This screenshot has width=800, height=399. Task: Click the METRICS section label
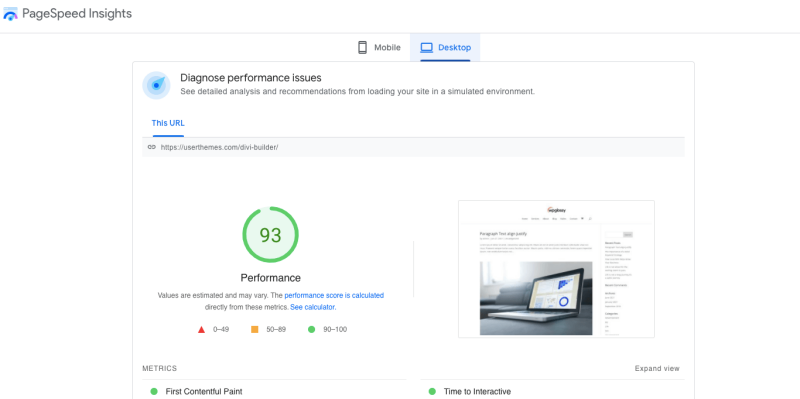click(160, 368)
